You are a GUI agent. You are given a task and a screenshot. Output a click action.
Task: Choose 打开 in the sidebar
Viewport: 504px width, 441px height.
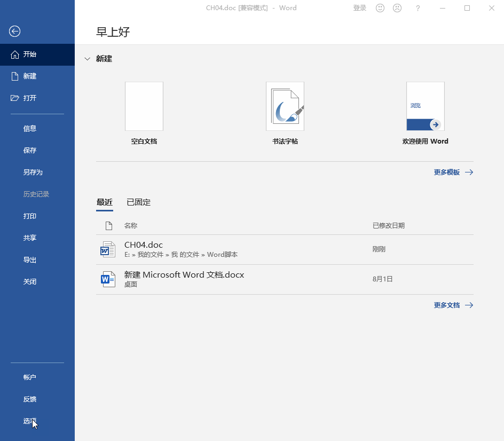[x=37, y=98]
